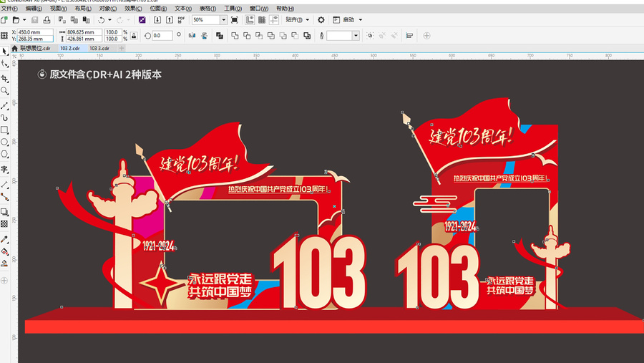This screenshot has width=644, height=363.
Task: Select the Freehand line tool
Action: click(4, 106)
